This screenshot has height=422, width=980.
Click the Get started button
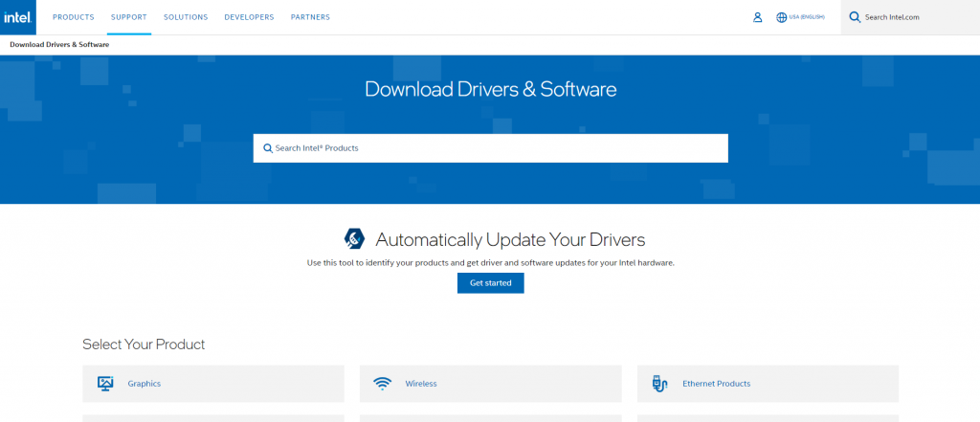(x=491, y=283)
